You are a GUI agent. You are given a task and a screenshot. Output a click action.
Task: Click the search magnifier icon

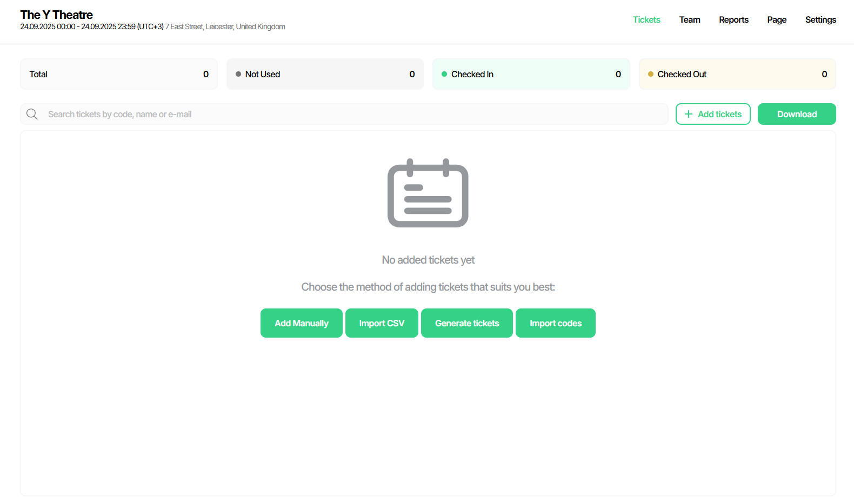point(32,114)
